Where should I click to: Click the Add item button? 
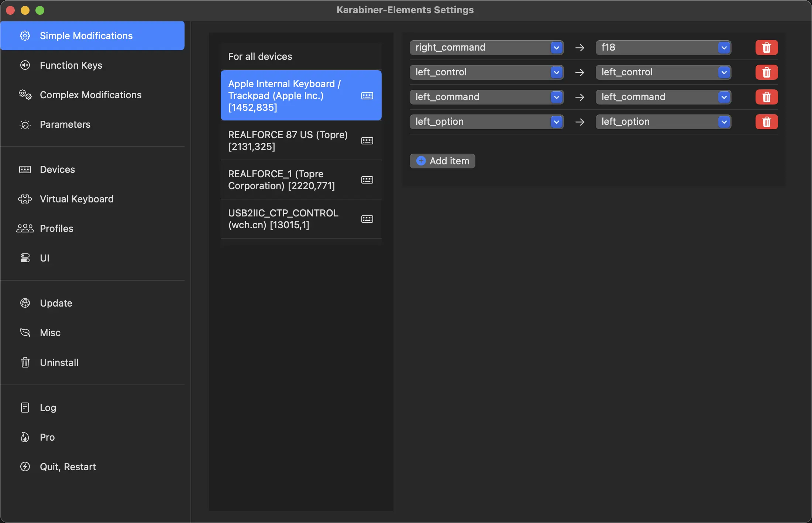442,161
